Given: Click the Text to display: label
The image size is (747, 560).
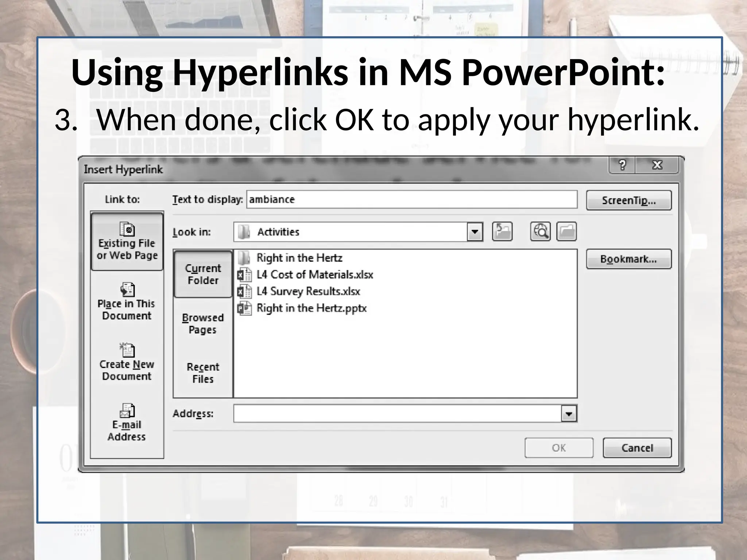Looking at the screenshot, I should click(208, 199).
